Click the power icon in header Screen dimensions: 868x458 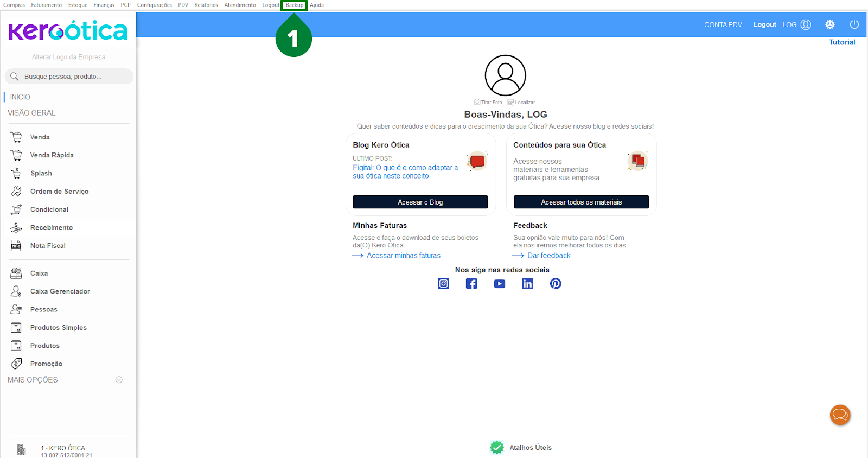pyautogui.click(x=854, y=24)
